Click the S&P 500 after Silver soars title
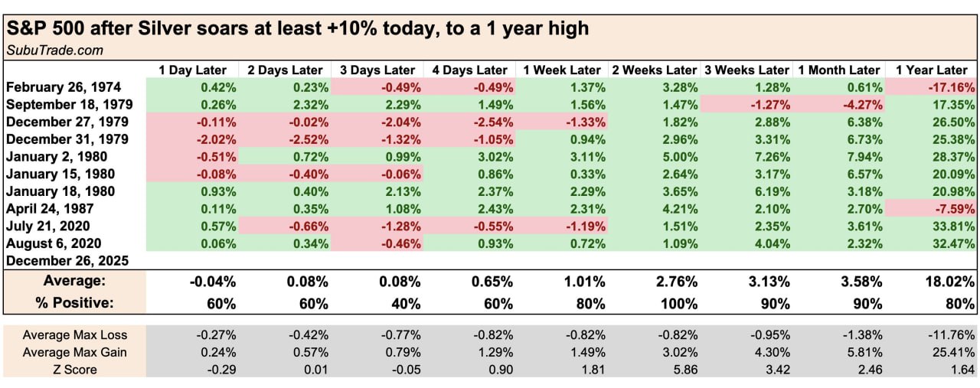 click(298, 29)
